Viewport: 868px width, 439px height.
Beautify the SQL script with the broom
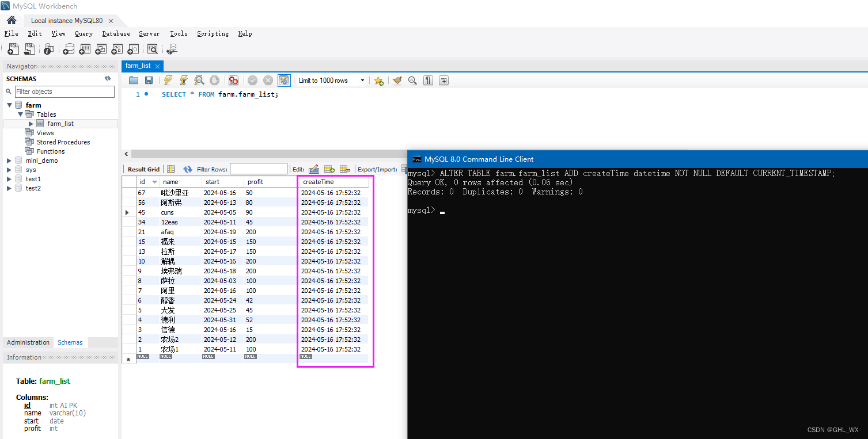[x=397, y=81]
